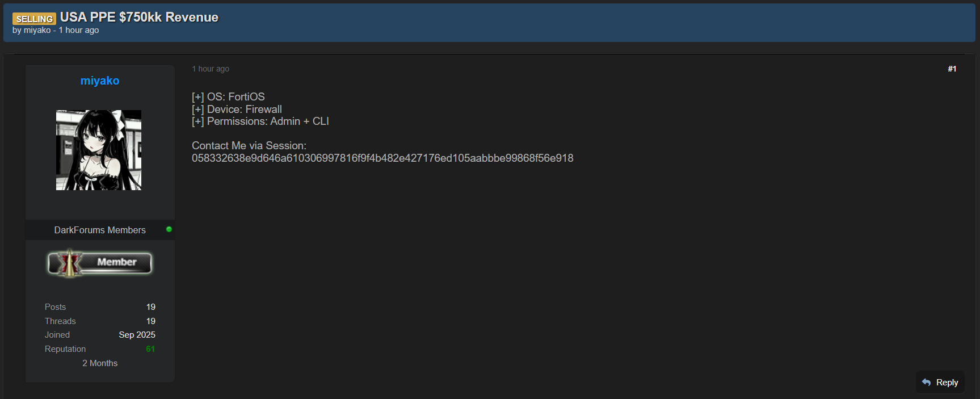Click the reply arrow icon

(926, 383)
